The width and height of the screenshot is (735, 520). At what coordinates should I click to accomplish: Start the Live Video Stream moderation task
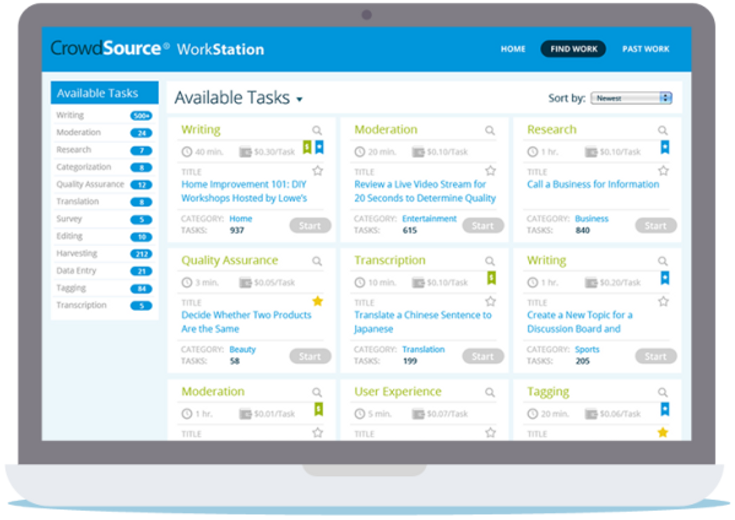[x=483, y=226]
